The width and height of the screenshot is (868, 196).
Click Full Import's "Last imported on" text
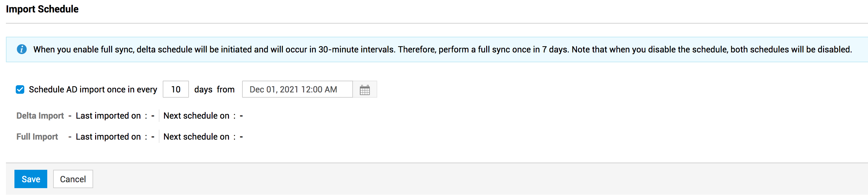(x=108, y=137)
